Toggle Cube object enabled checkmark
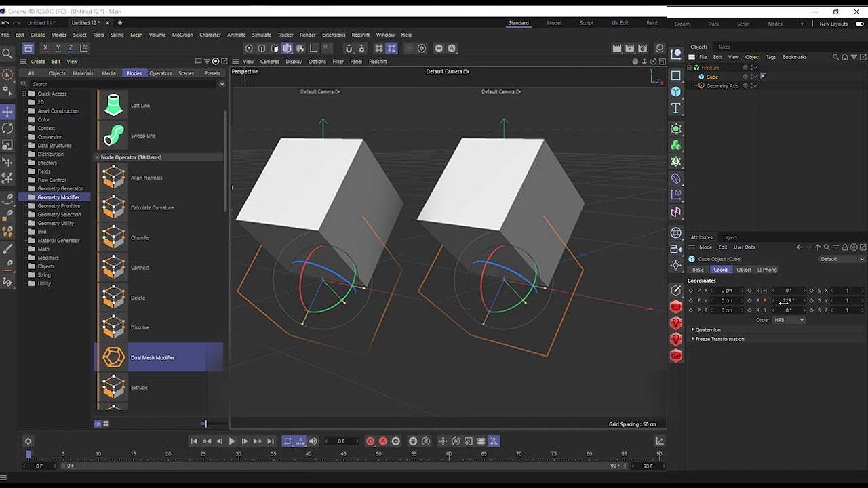This screenshot has height=488, width=868. 755,77
